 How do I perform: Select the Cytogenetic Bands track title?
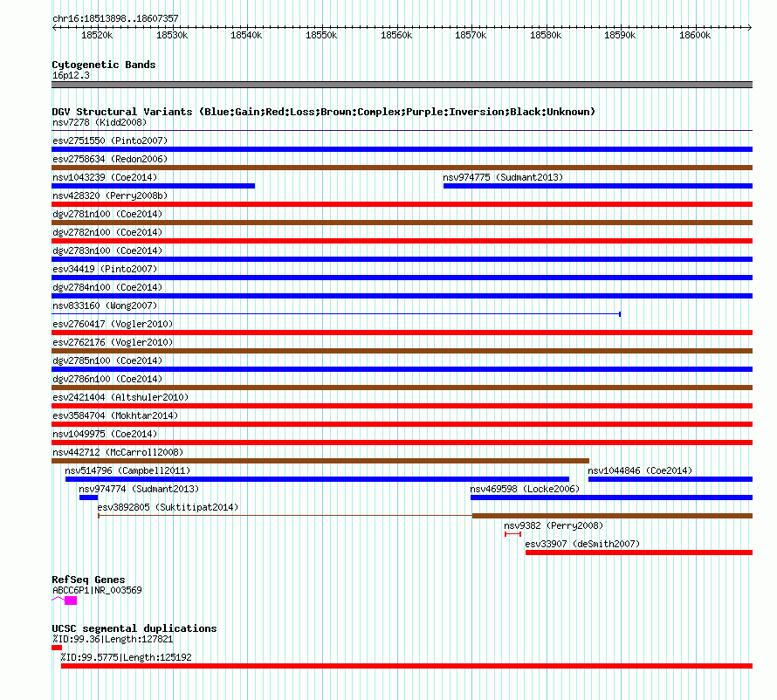point(104,65)
